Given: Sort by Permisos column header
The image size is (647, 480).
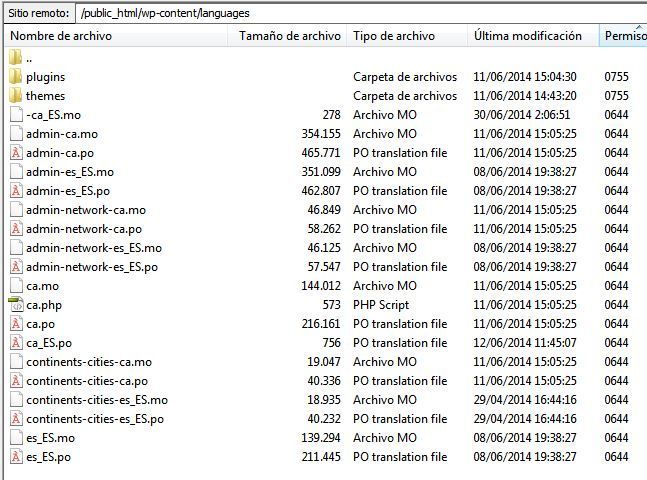Looking at the screenshot, I should pyautogui.click(x=623, y=36).
